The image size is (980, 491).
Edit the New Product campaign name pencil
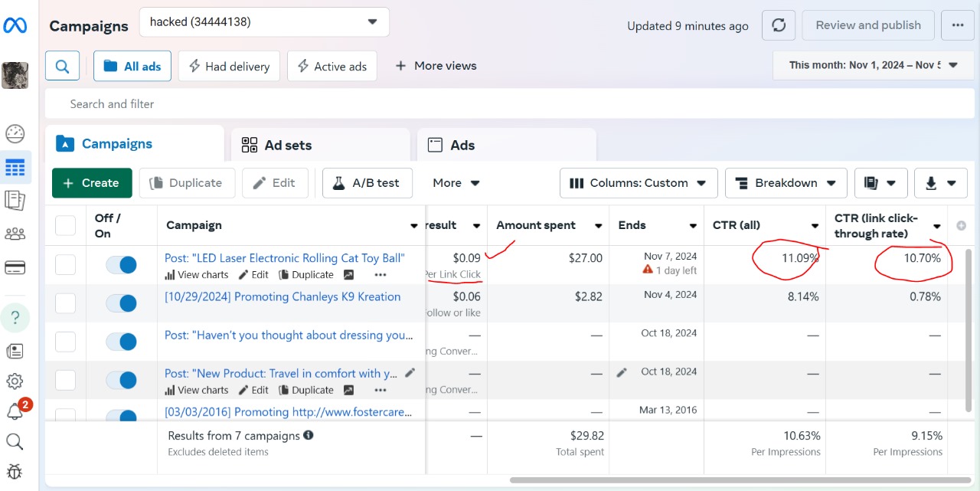(410, 373)
